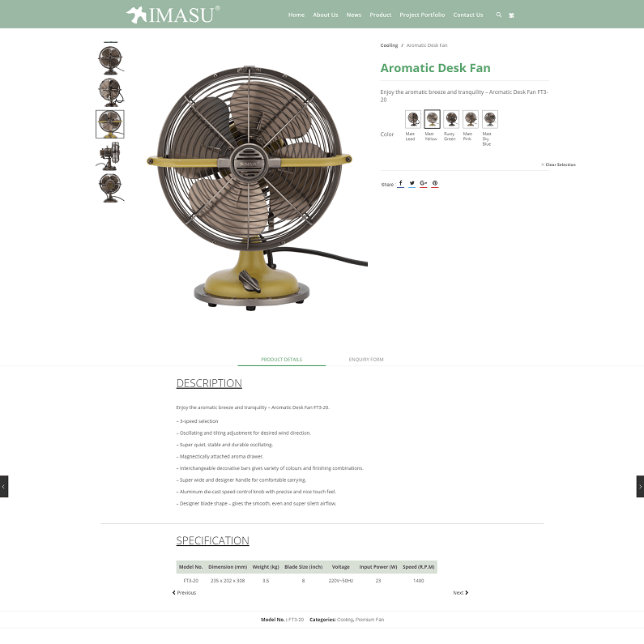Open the search icon in header
The image size is (644, 644).
499,15
